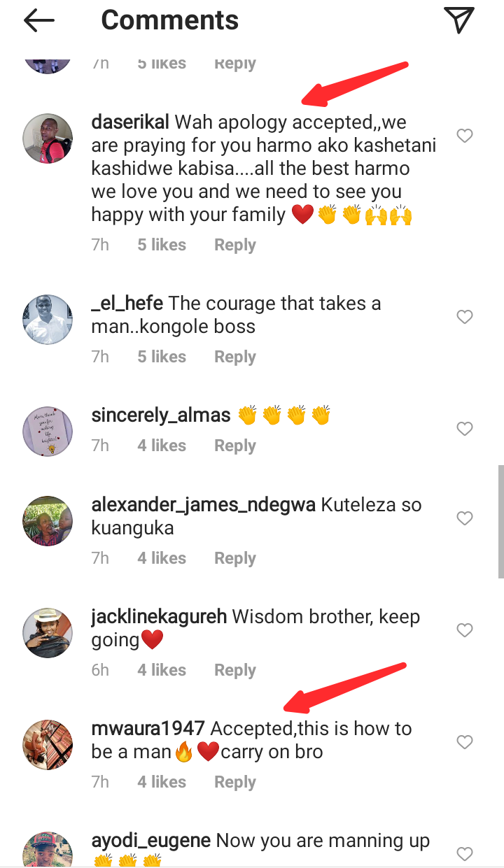Open the share paper-plane icon

pyautogui.click(x=459, y=20)
